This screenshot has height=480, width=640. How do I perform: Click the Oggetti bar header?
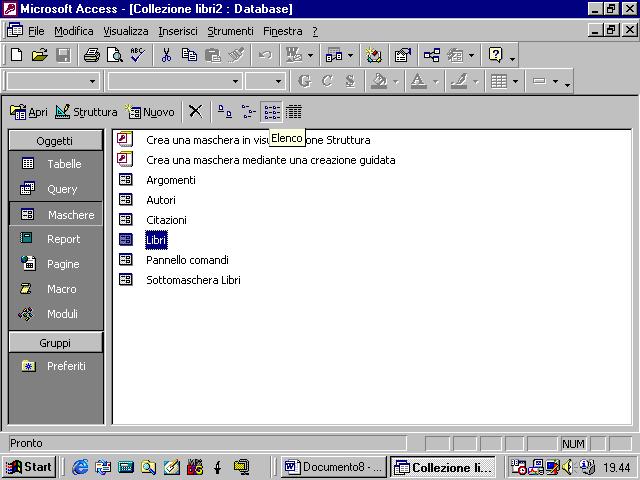click(55, 141)
